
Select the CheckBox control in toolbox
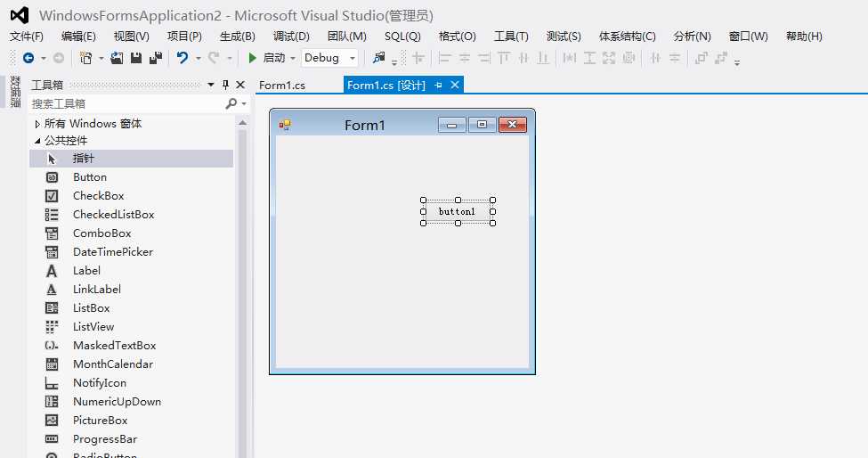coord(131,196)
